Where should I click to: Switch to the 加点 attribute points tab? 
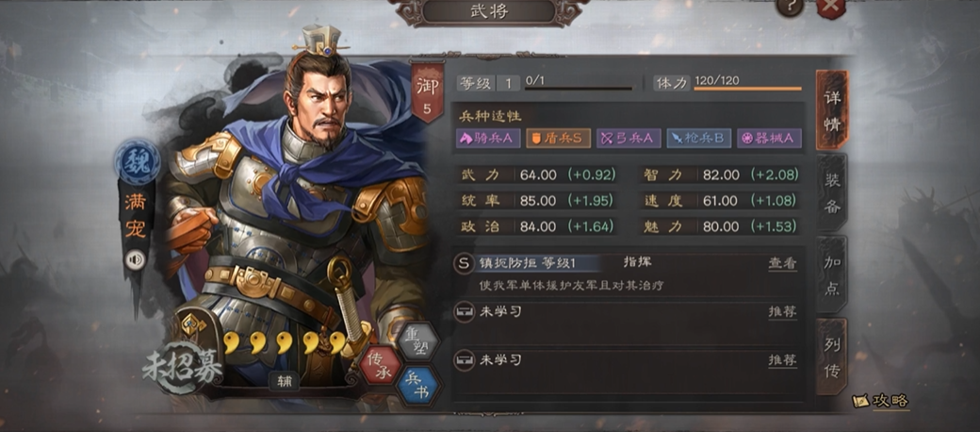tap(832, 274)
